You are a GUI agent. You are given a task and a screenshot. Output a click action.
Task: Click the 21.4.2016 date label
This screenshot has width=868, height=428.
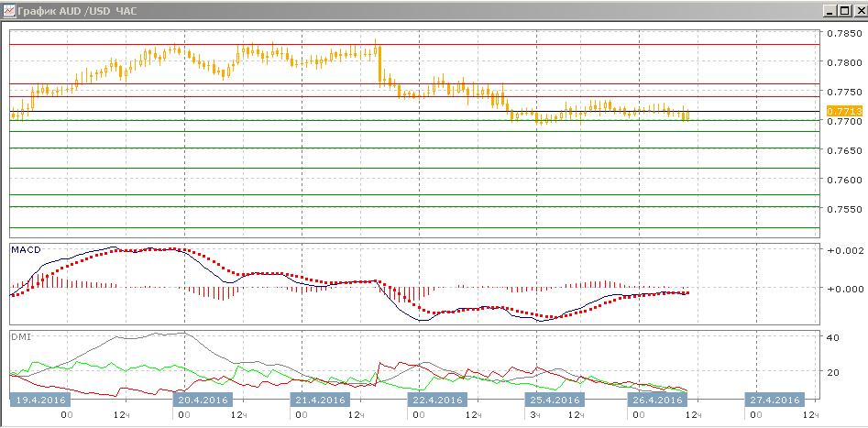[320, 400]
